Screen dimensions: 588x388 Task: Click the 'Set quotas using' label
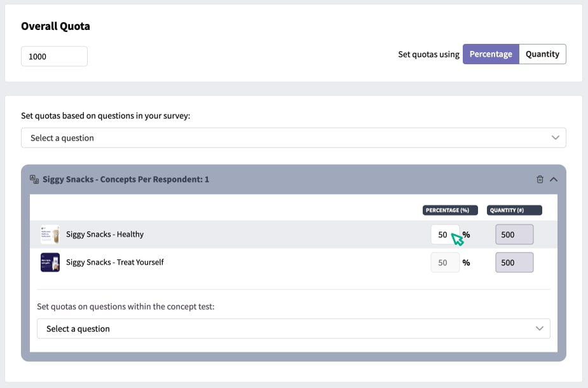tap(428, 55)
